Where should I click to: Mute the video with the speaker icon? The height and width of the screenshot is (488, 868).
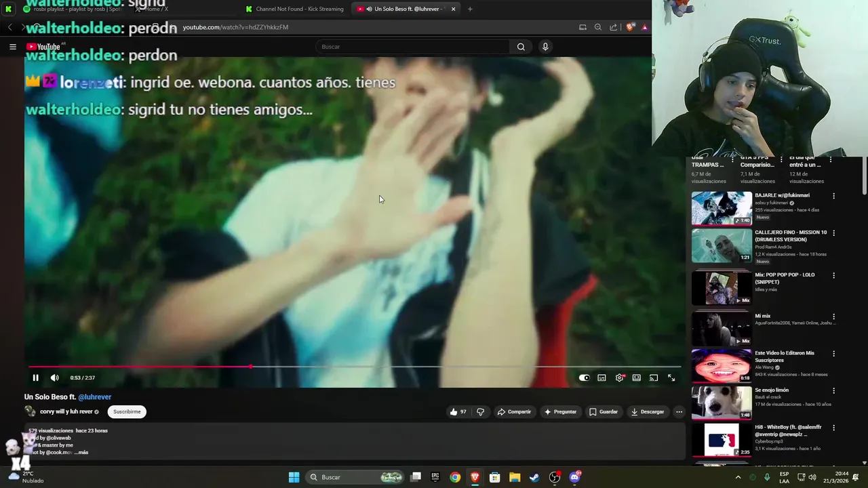pyautogui.click(x=55, y=378)
